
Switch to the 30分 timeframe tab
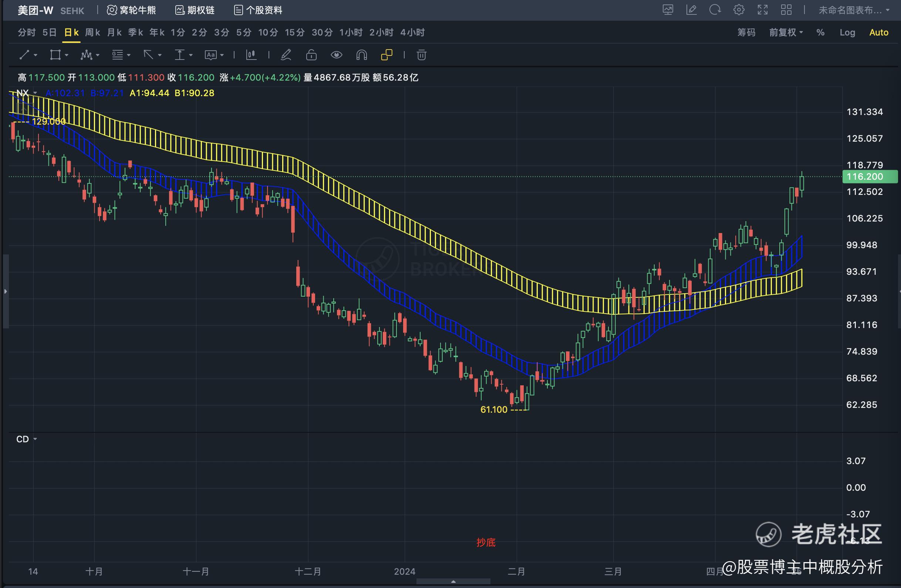[x=322, y=33]
